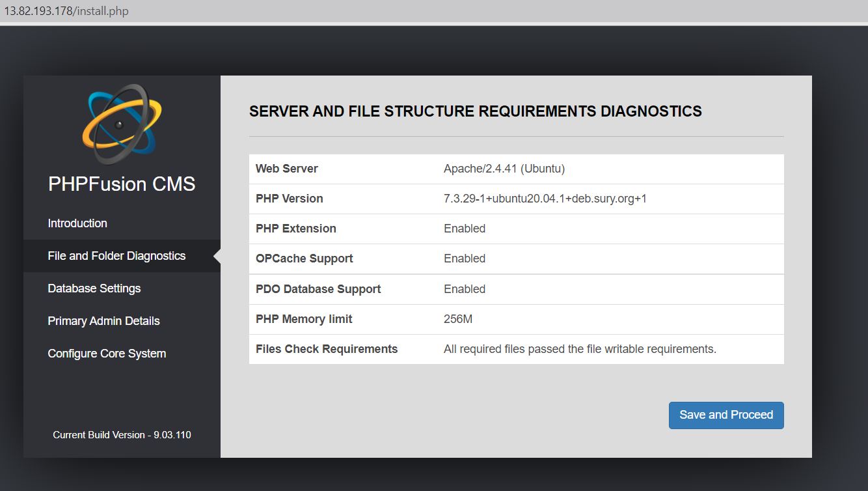This screenshot has width=868, height=491.
Task: Open the Introduction step
Action: click(x=77, y=223)
